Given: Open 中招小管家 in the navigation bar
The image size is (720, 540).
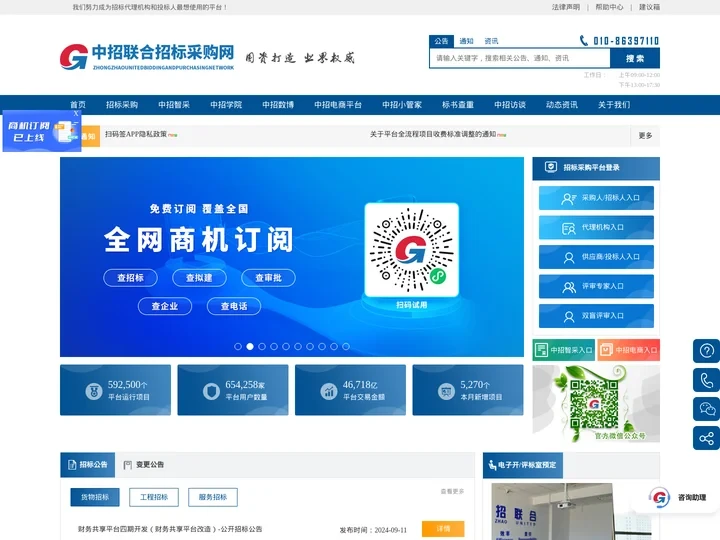Looking at the screenshot, I should coord(402,105).
